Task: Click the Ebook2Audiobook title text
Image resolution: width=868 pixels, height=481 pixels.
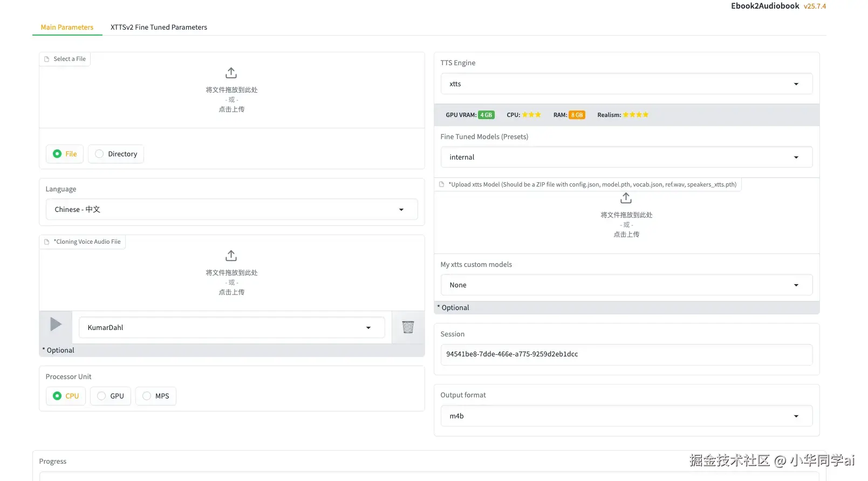Action: point(765,6)
